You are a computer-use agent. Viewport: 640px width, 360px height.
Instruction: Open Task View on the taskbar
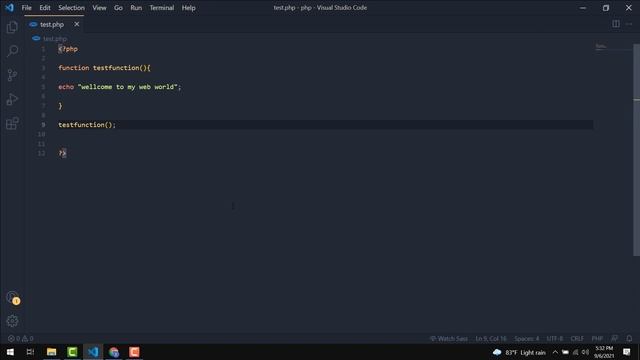tap(30, 352)
